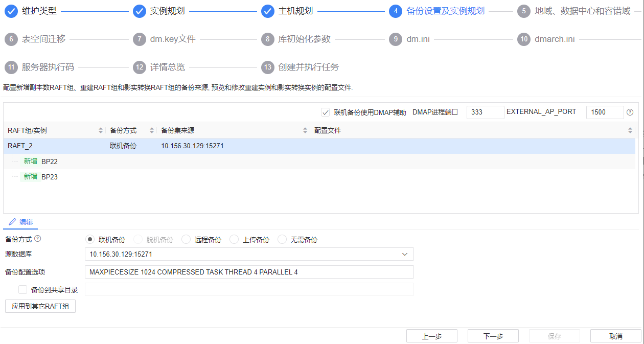
Task: Click help icon beside 备份方式 label
Action: (37, 239)
